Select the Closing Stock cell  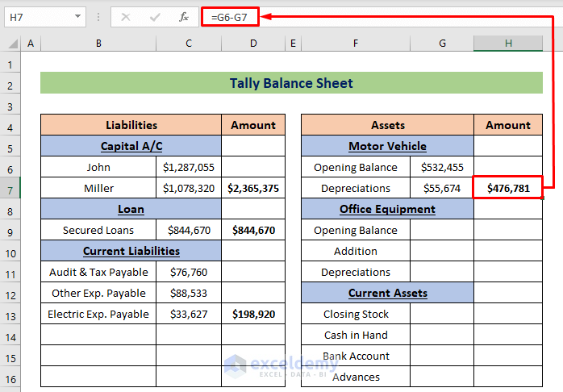tap(356, 314)
